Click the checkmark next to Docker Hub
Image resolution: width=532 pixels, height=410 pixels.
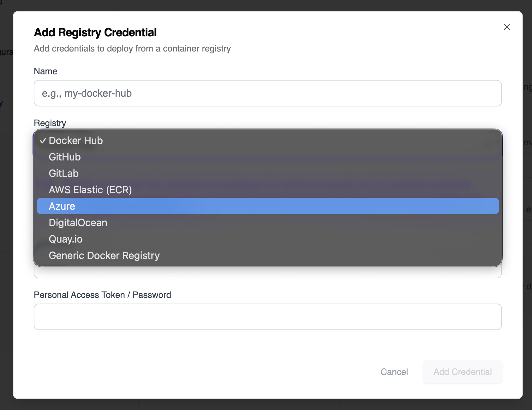pyautogui.click(x=43, y=140)
